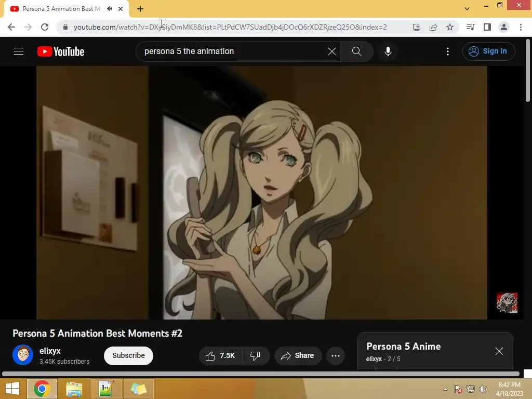The image size is (532, 399).
Task: Open Chrome media controls icon
Action: pyautogui.click(x=470, y=27)
